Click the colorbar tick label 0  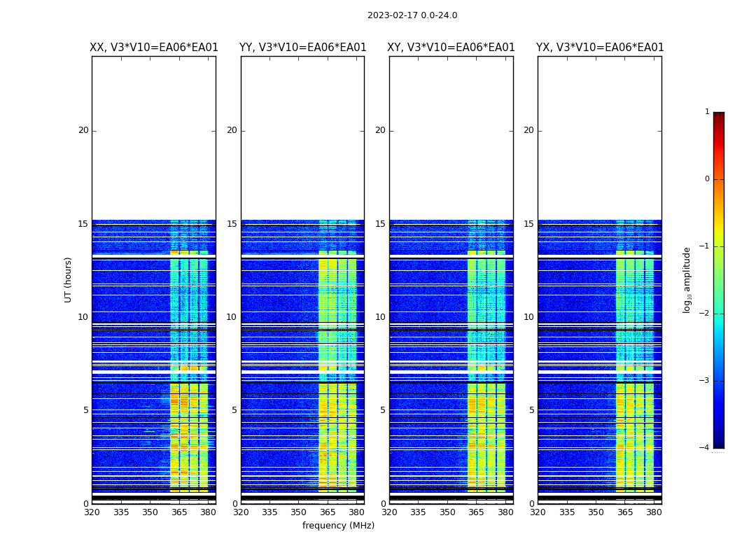tap(707, 179)
